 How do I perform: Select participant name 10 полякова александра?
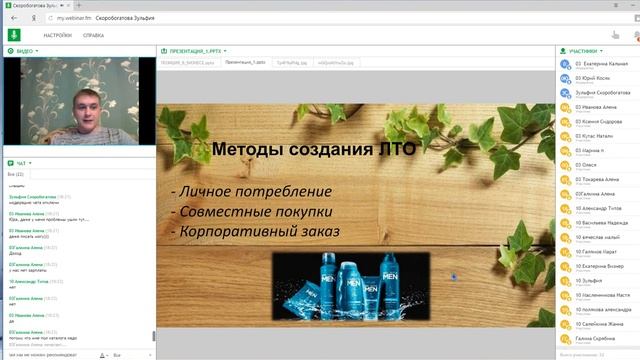click(603, 310)
